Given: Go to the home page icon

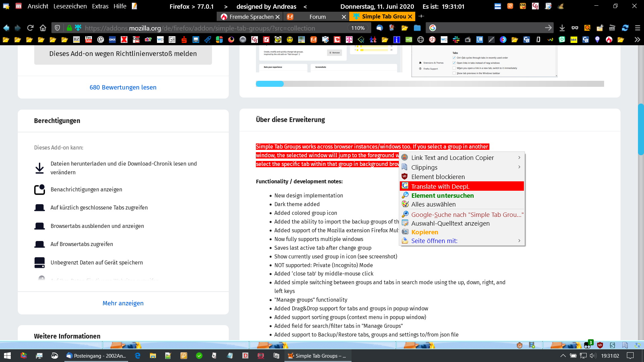Looking at the screenshot, I should pyautogui.click(x=43, y=28).
